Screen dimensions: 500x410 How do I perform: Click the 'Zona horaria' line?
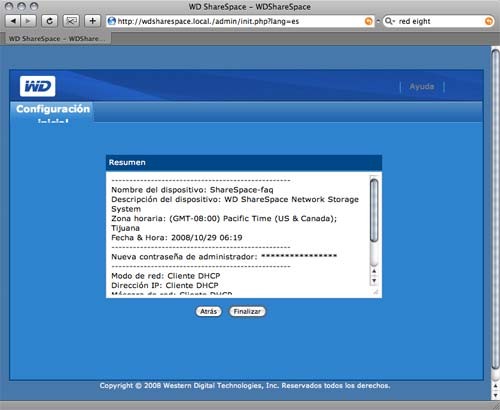click(224, 223)
